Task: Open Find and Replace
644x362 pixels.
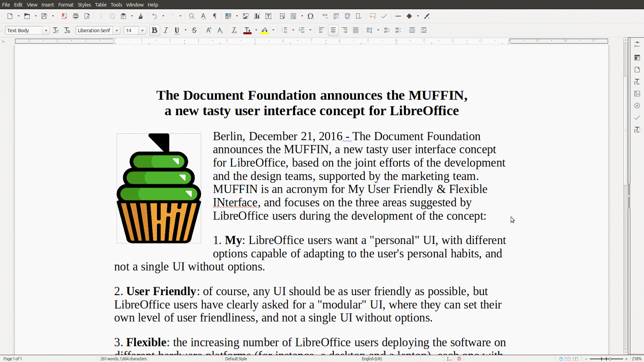Action: coord(192,16)
